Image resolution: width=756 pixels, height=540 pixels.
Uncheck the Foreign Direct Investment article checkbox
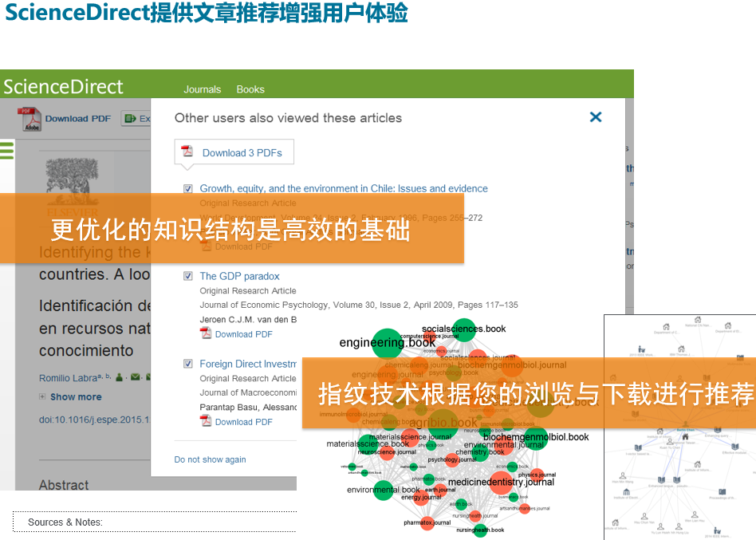tap(188, 364)
